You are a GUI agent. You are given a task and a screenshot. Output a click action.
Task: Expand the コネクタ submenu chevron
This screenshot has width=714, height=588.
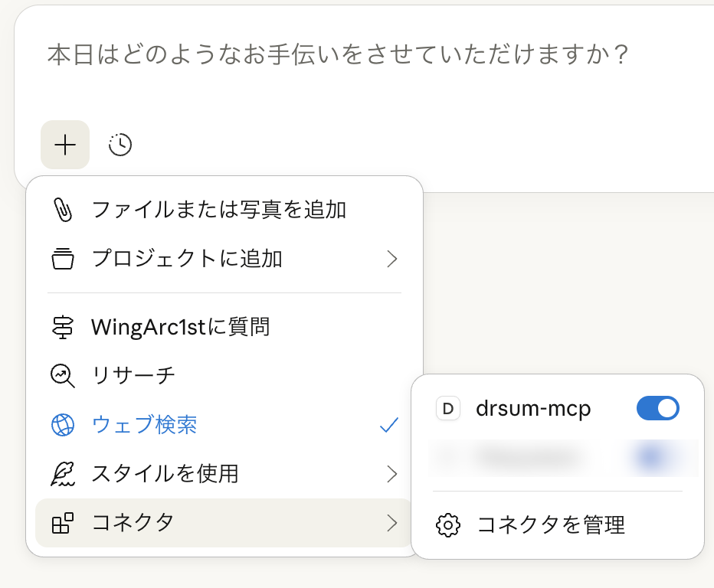pyautogui.click(x=392, y=523)
